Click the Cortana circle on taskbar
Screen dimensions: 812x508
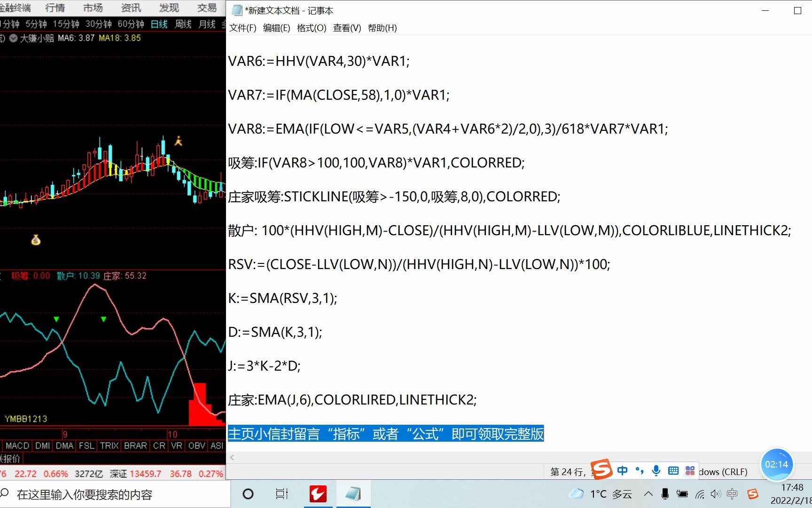pyautogui.click(x=248, y=494)
